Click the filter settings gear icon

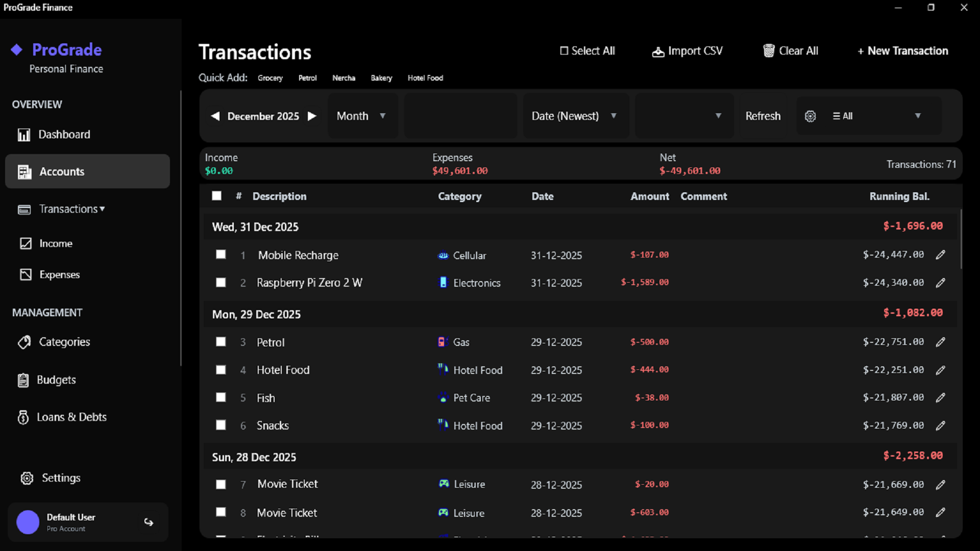(x=810, y=116)
